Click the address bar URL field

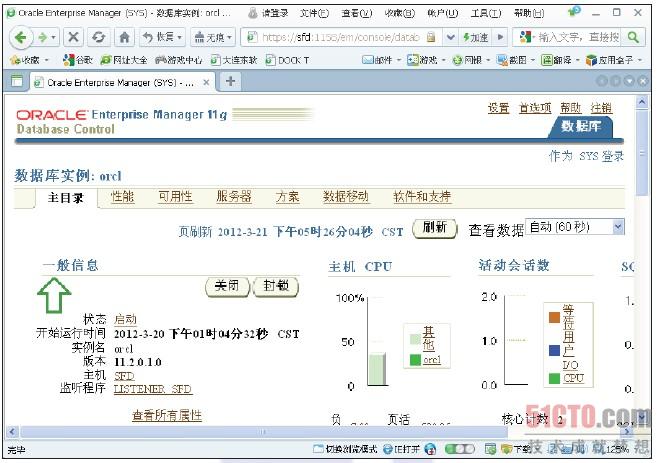340,37
